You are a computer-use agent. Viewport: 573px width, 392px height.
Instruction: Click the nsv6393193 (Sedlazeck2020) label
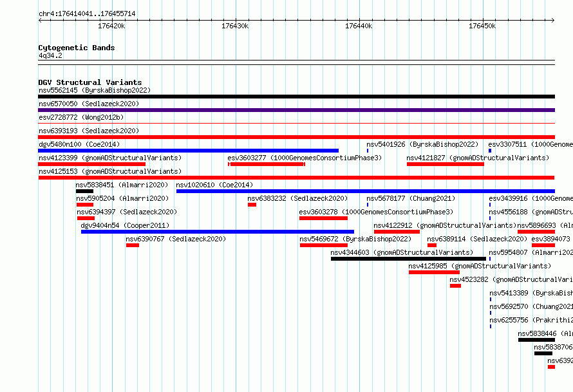89,131
